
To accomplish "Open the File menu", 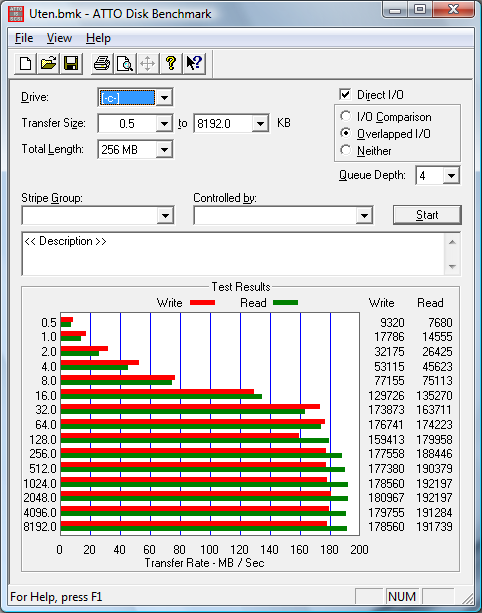I will pyautogui.click(x=24, y=38).
